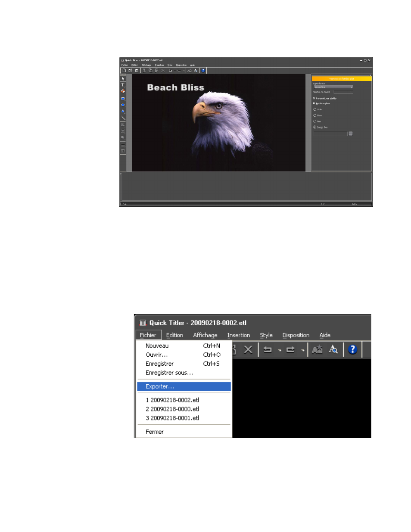Click the Undo arrow in the full Quick Titler window

[x=171, y=70]
